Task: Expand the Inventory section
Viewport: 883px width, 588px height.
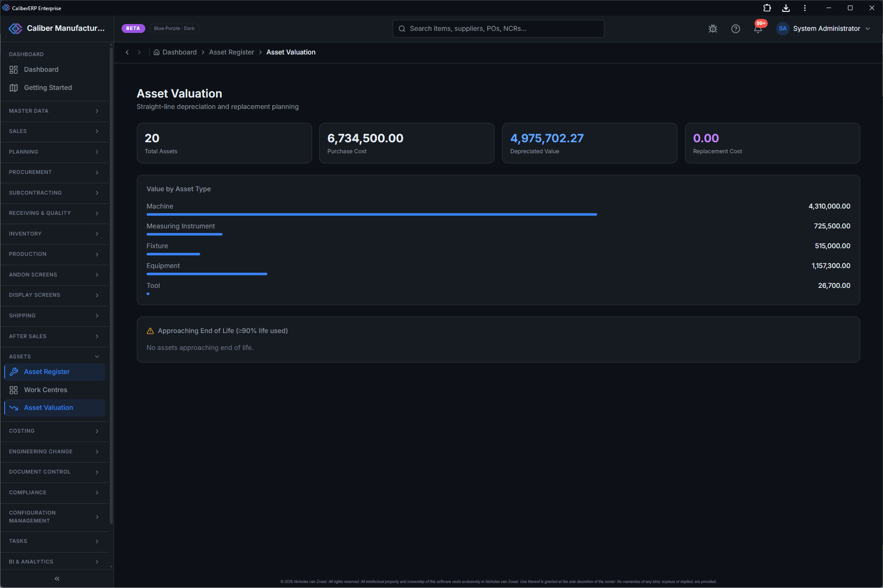Action: (54, 234)
